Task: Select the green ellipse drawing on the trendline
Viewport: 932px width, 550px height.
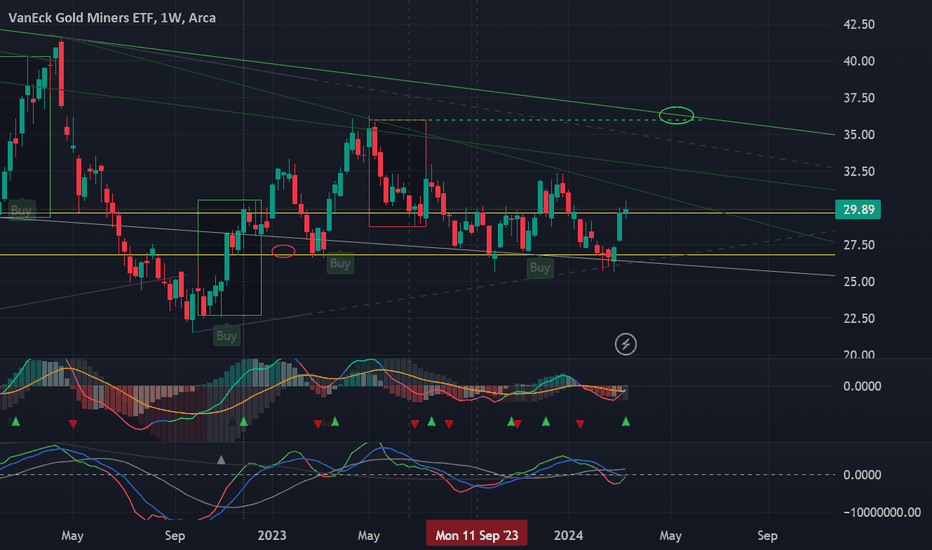Action: coord(676,115)
